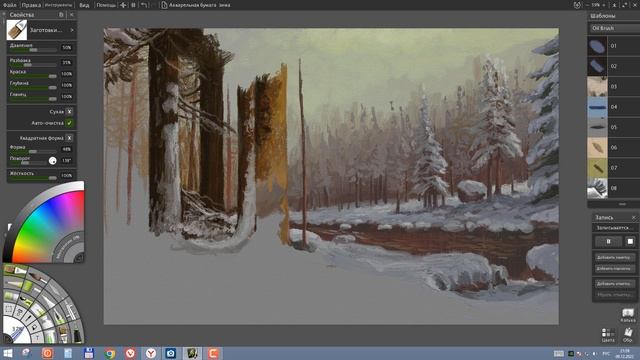The image size is (640, 360).
Task: Open the Помощь menu
Action: point(106,5)
